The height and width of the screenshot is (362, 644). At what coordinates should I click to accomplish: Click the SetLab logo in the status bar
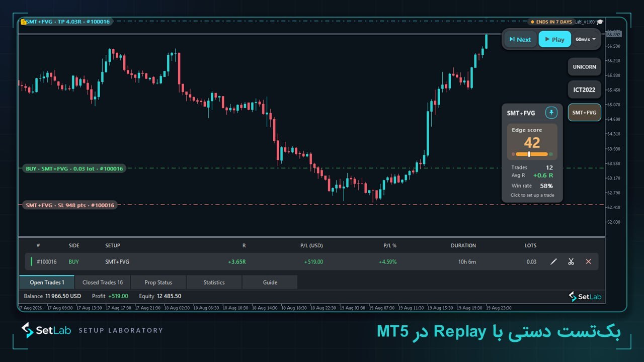click(585, 297)
